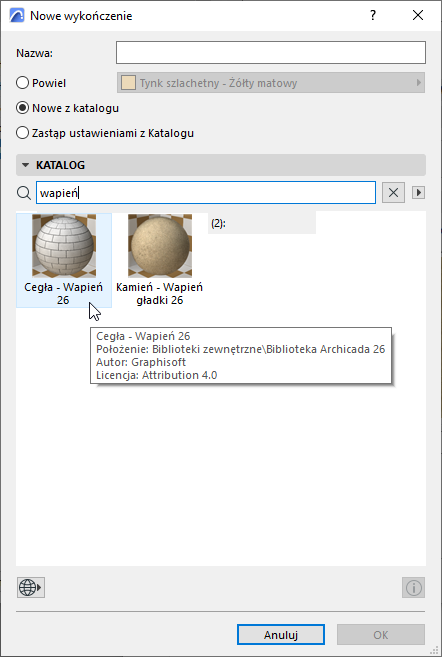Select the Cegła - Wapień 26 thumbnail
This screenshot has height=657, width=442.
pyautogui.click(x=64, y=246)
